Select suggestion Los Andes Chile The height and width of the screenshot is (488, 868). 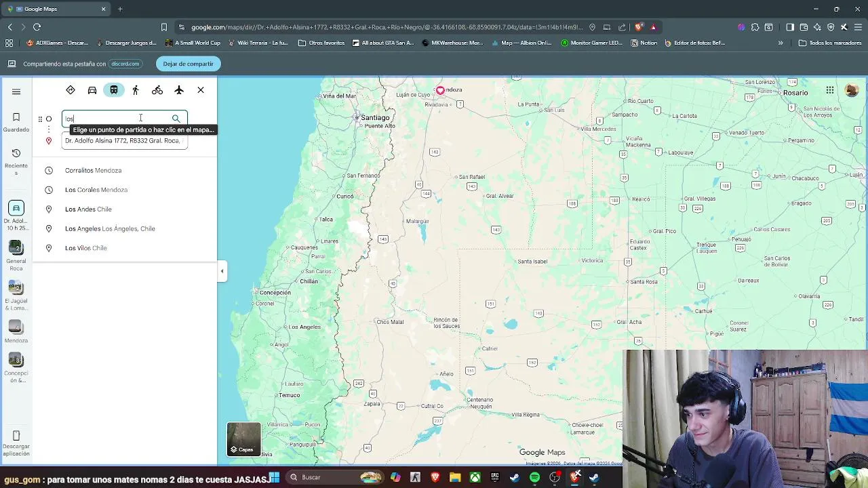pyautogui.click(x=125, y=209)
